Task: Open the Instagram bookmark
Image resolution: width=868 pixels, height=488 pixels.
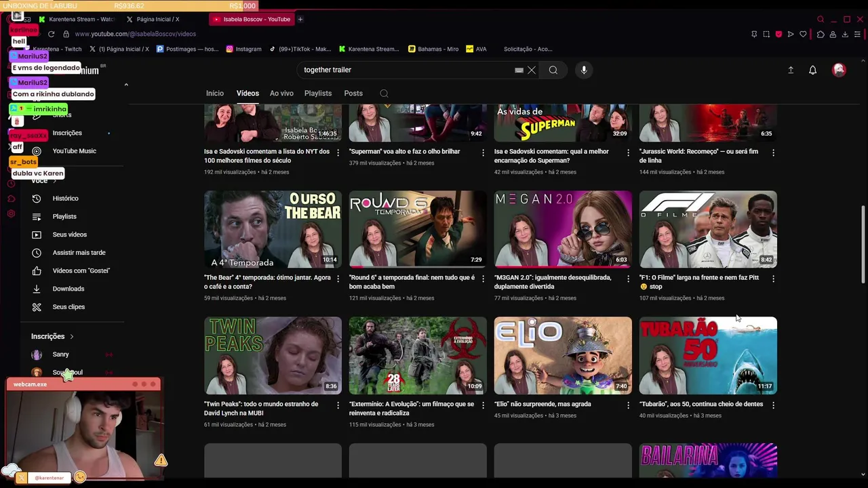Action: 243,49
